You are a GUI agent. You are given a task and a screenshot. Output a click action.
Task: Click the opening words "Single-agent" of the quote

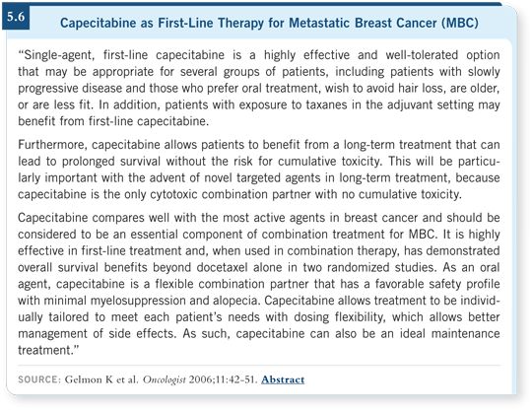56,55
